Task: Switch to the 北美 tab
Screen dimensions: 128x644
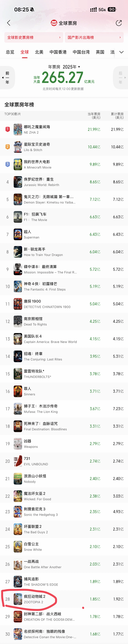Action: [x=39, y=52]
